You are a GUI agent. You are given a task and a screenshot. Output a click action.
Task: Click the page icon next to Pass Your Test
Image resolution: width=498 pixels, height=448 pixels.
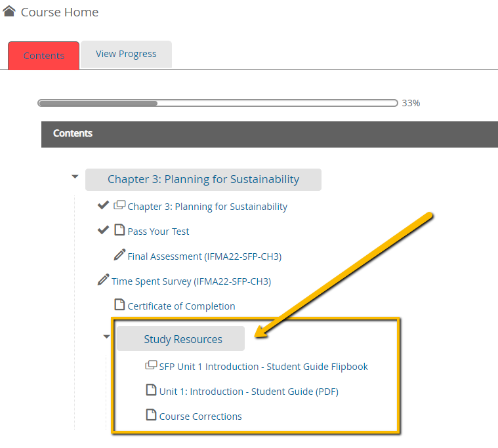point(119,230)
